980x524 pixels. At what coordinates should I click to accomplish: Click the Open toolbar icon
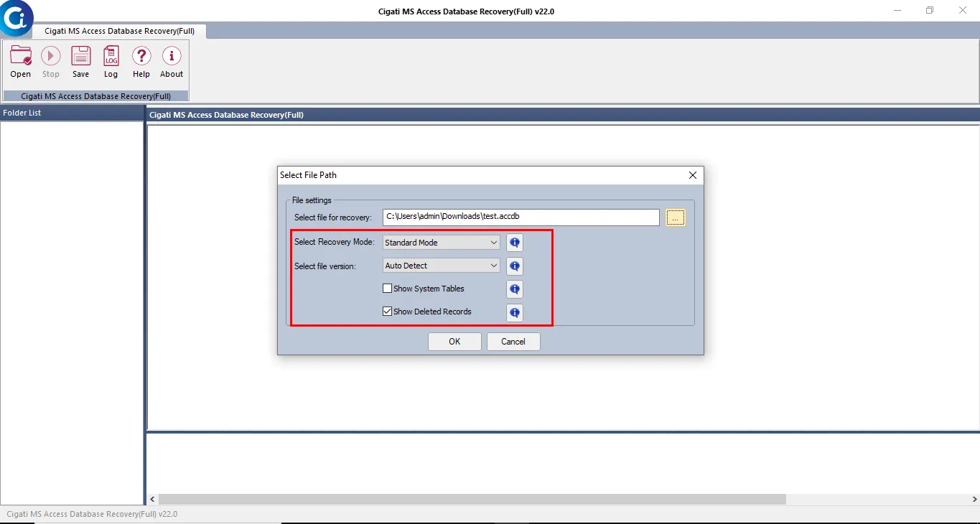[21, 61]
